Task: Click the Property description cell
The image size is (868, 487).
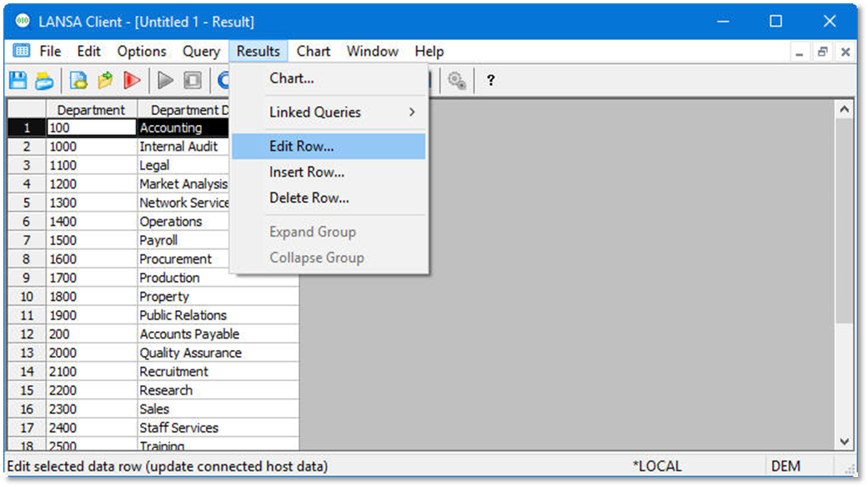Action: coord(218,297)
